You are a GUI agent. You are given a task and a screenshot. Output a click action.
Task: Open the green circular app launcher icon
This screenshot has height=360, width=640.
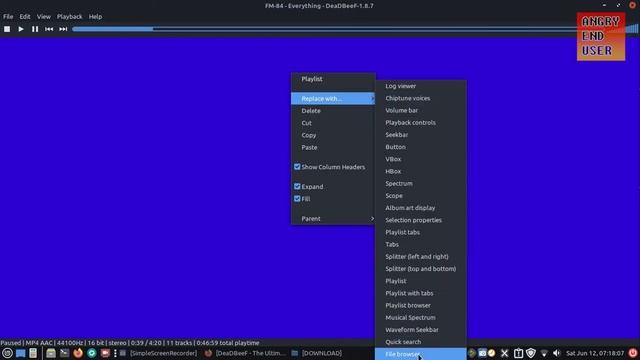(91, 353)
